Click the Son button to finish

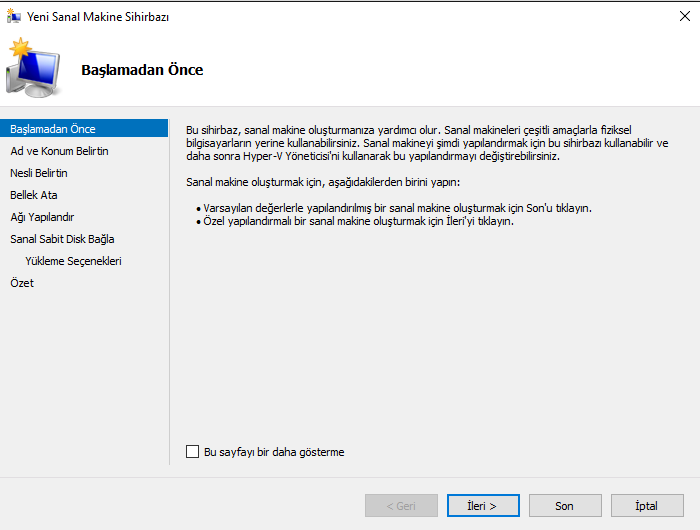pos(565,505)
